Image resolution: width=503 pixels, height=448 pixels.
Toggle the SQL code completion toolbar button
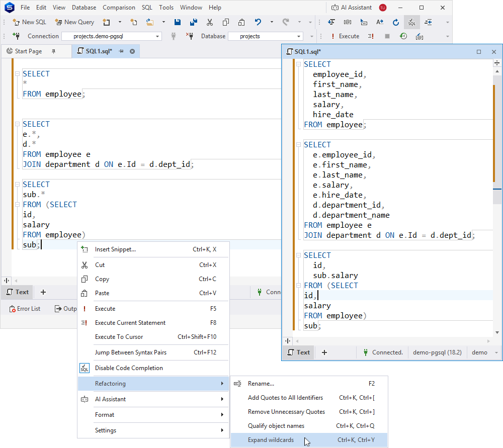(x=412, y=22)
